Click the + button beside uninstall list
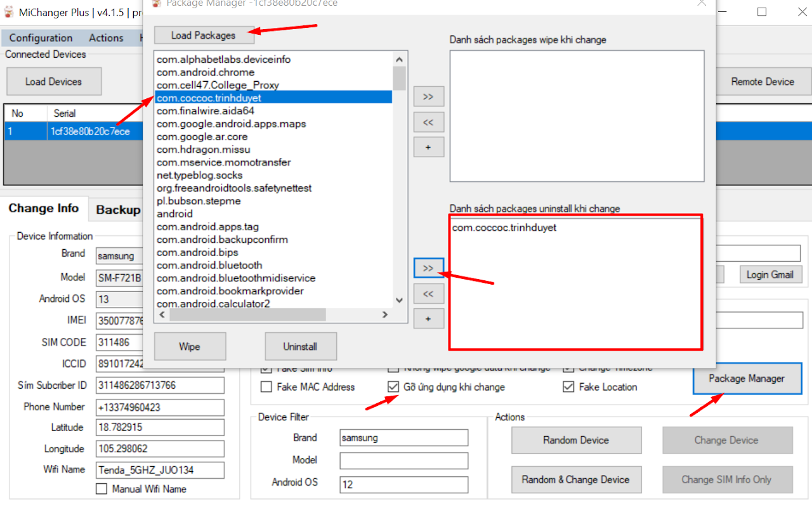The image size is (812, 506). 428,318
